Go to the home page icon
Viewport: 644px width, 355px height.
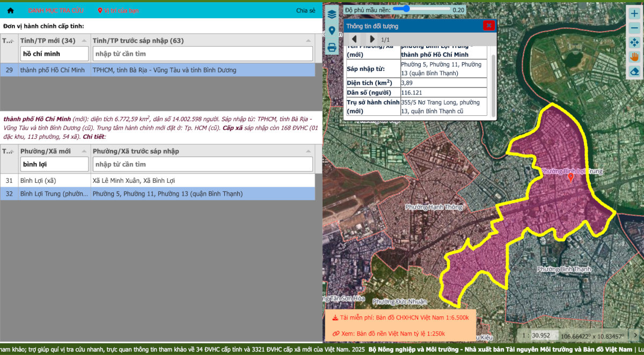click(10, 11)
